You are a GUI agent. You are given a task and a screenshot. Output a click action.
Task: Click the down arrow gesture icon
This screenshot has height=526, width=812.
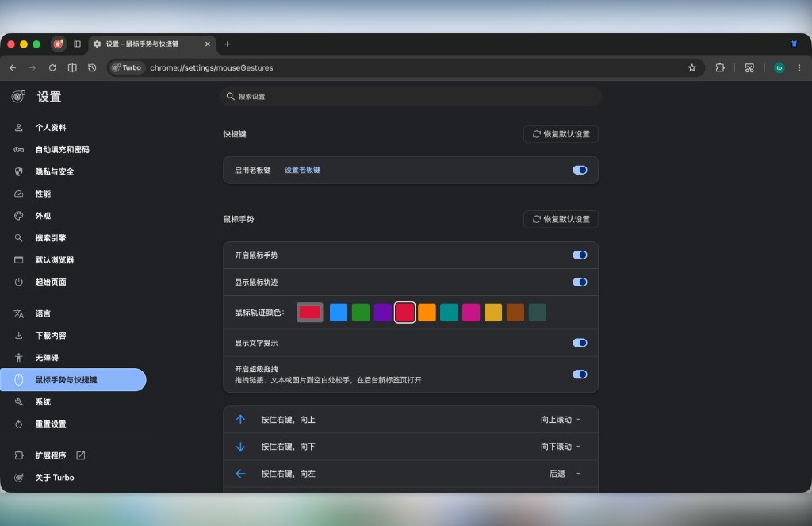pyautogui.click(x=240, y=447)
